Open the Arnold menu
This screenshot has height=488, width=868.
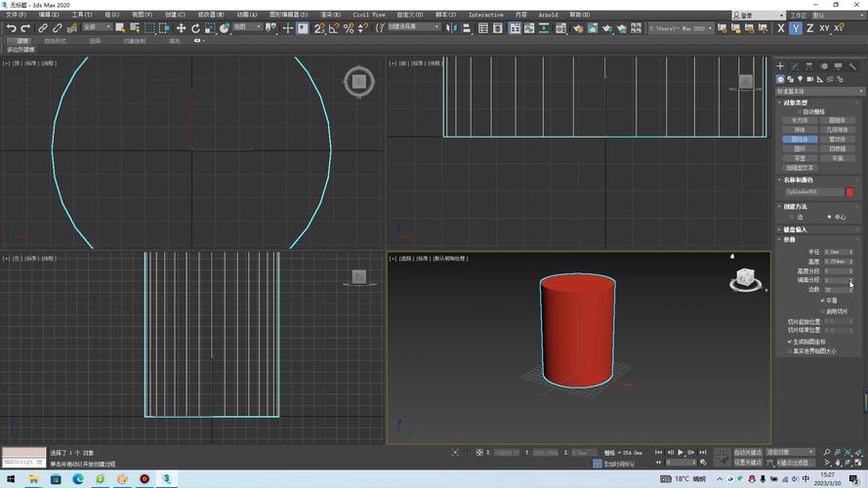pyautogui.click(x=548, y=16)
